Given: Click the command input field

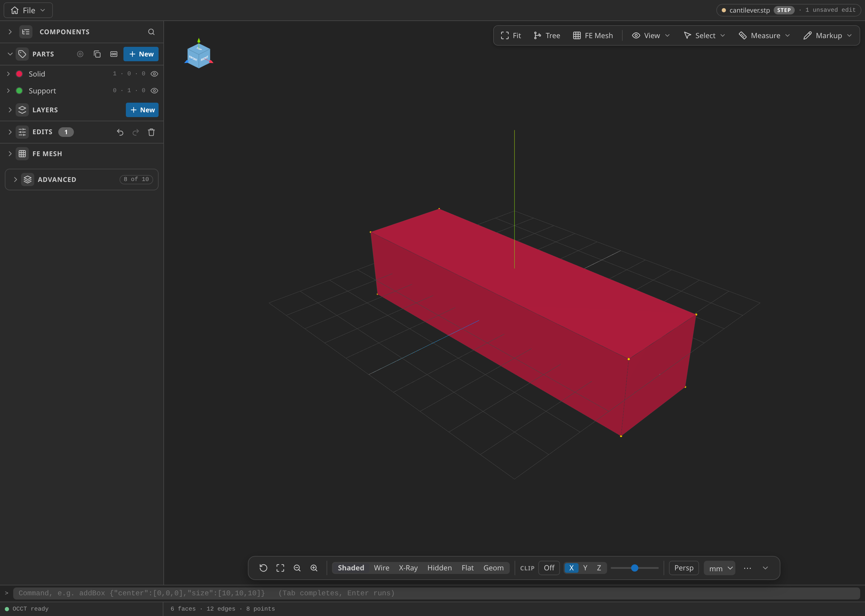Looking at the screenshot, I should [x=436, y=593].
